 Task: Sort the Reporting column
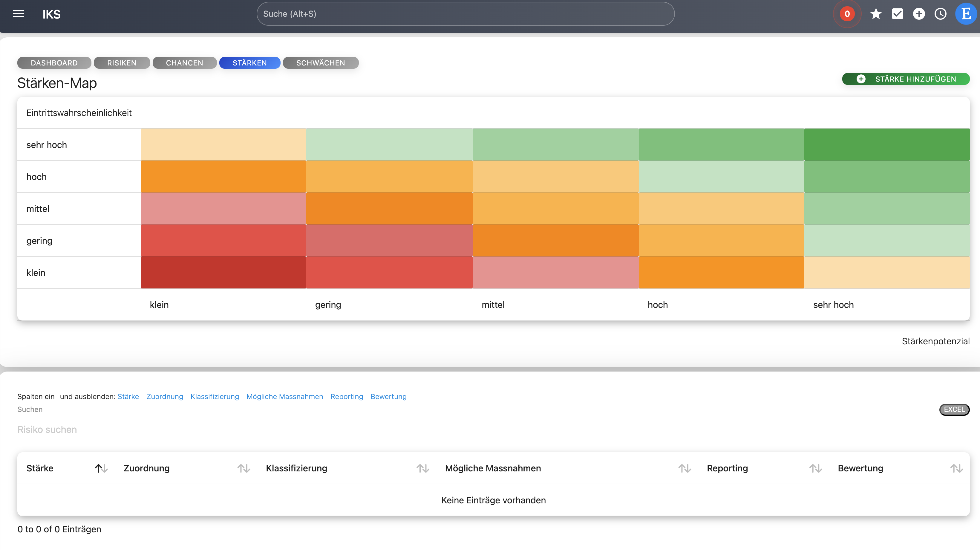coord(815,468)
